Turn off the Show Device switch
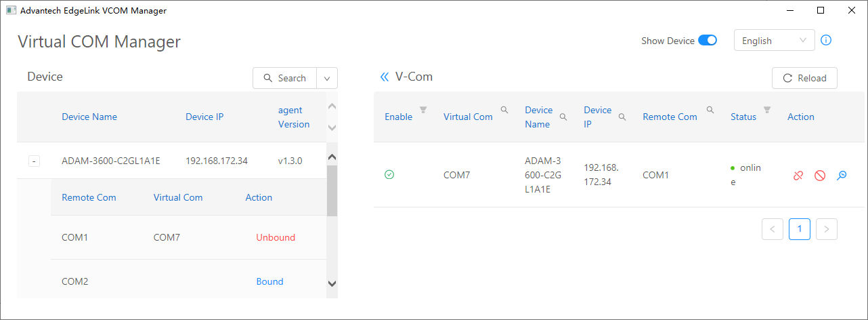Image resolution: width=868 pixels, height=320 pixels. 708,41
